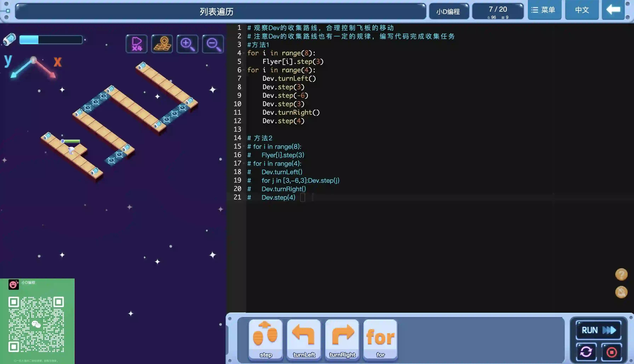Stop code execution with red stop button
Viewport: 634px width, 364px height.
coord(612,352)
